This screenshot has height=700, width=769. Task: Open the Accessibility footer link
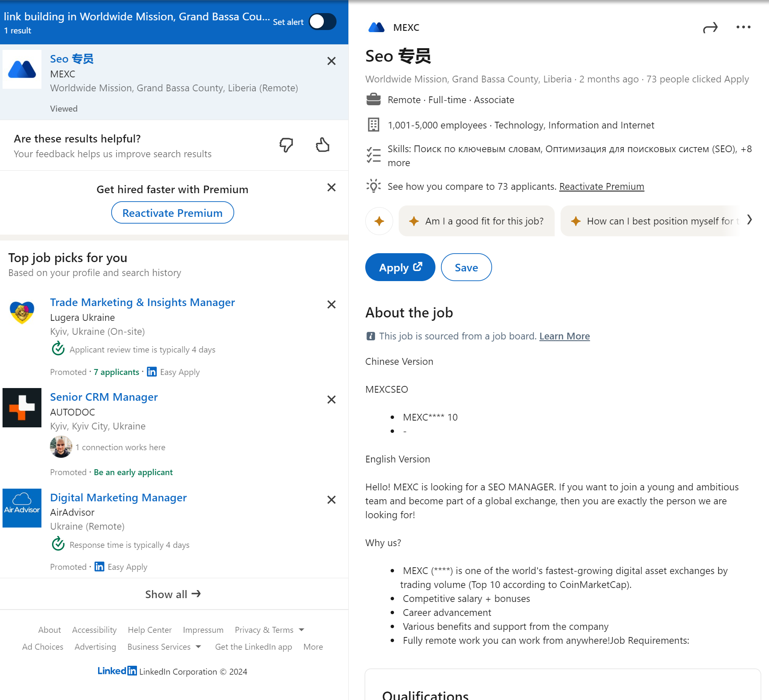pos(94,630)
